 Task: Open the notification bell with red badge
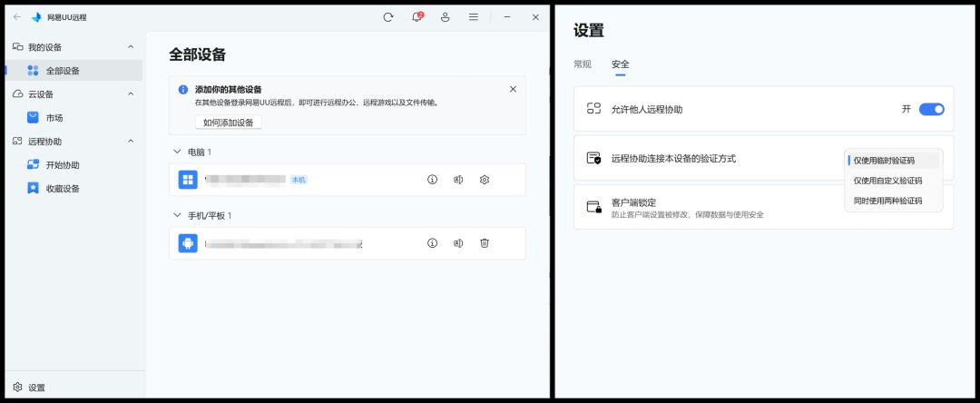[416, 17]
